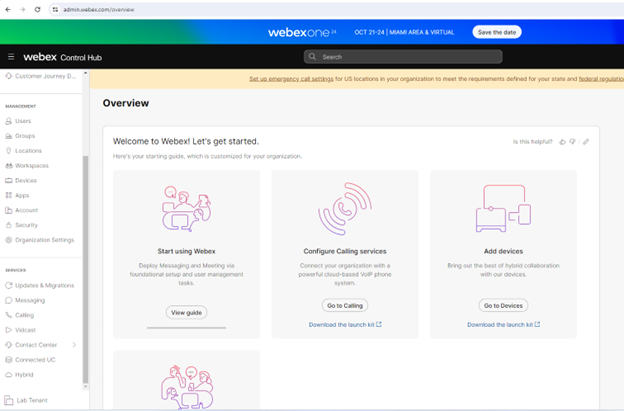Click the Devices sidebar icon
The image size is (624, 411).
[x=8, y=181]
